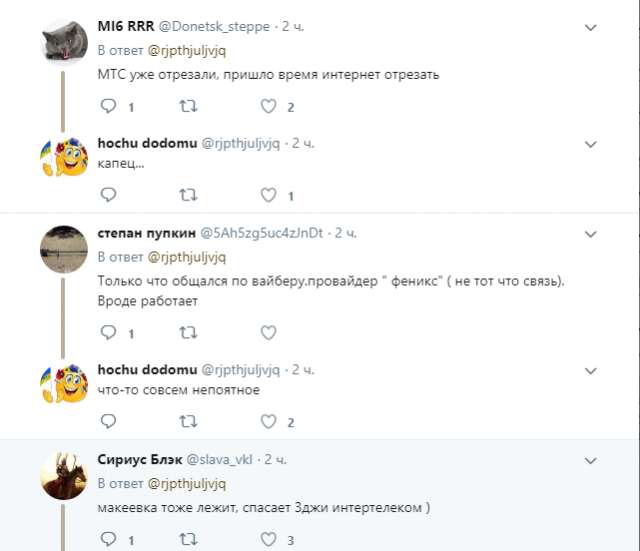Reply to the "что-то совсем непонятное" tweet
This screenshot has width=640, height=551.
click(108, 421)
